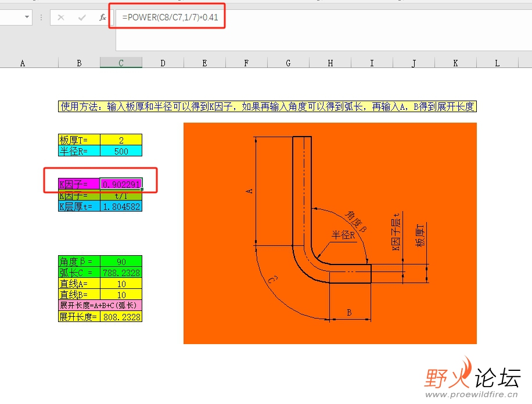
Task: Click the Enter checkmark formula button
Action: 82,17
